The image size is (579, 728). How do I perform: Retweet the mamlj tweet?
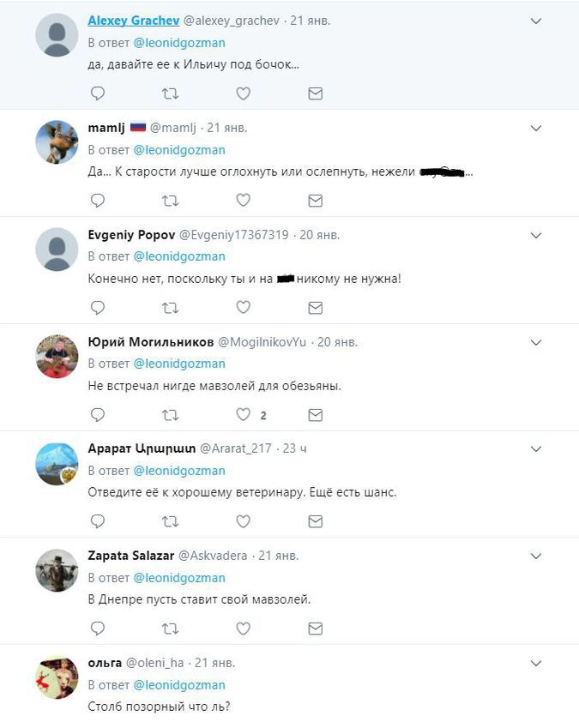pyautogui.click(x=170, y=201)
